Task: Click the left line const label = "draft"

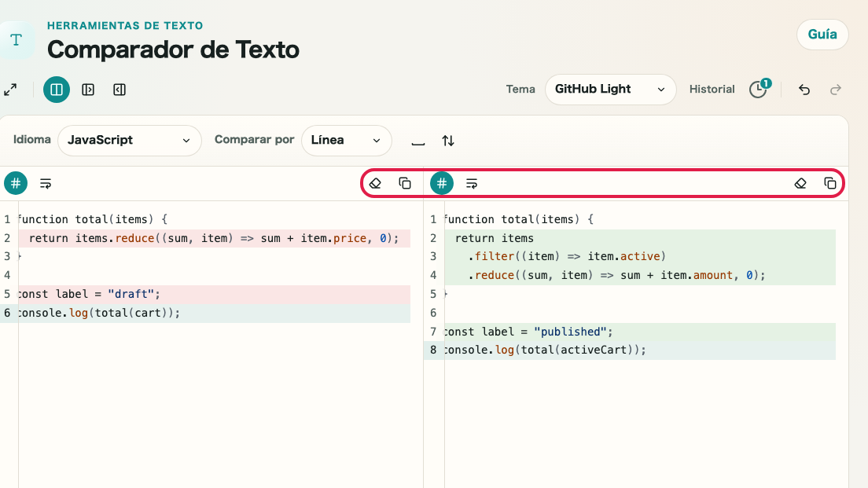Action: (214, 295)
